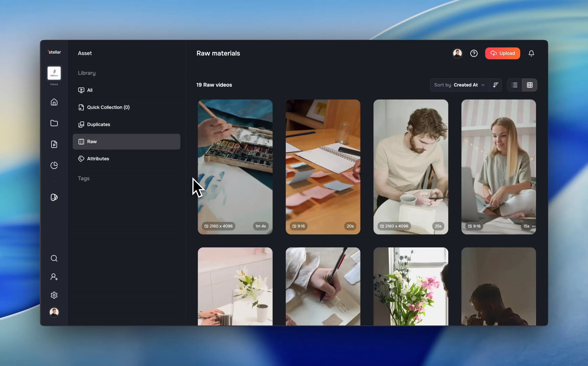
Task: Open the pie chart analytics icon
Action: (54, 165)
